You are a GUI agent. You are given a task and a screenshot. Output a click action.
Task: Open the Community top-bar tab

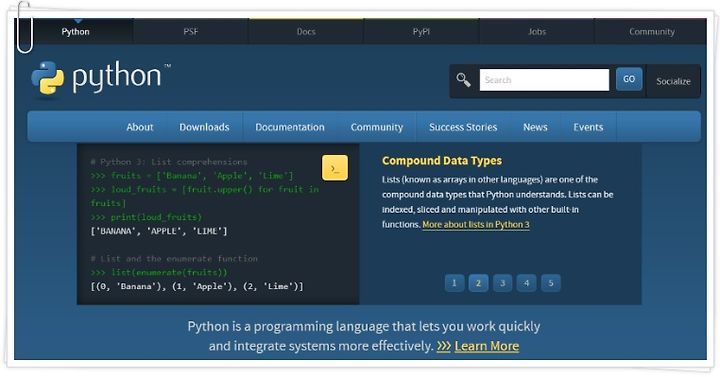(652, 32)
